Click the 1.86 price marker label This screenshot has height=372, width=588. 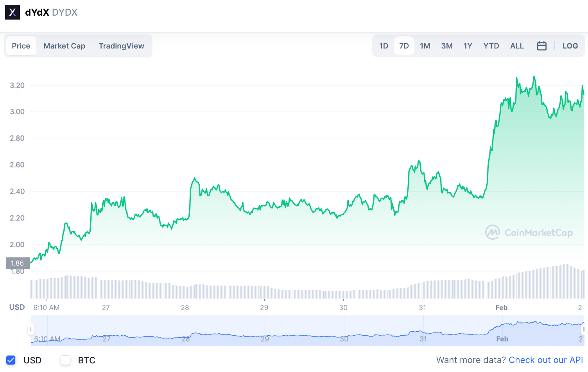point(18,263)
